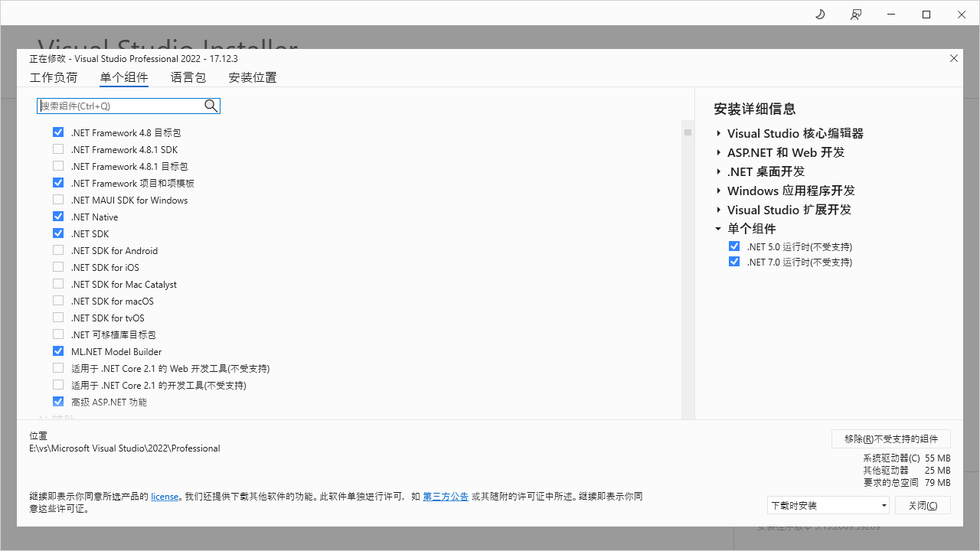Viewport: 980px width, 551px height.
Task: Click the 关闭(C) button
Action: click(x=923, y=505)
